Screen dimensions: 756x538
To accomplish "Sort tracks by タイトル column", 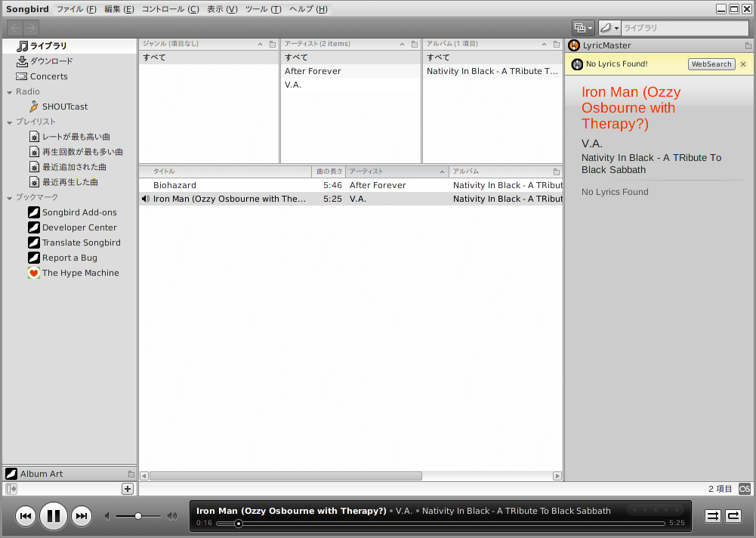I will [x=225, y=172].
